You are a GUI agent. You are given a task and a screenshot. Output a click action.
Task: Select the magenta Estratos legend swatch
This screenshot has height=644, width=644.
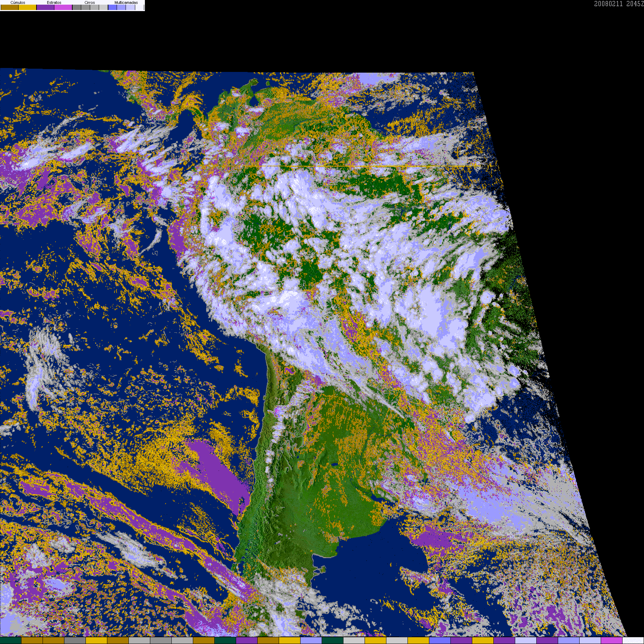[63, 7]
